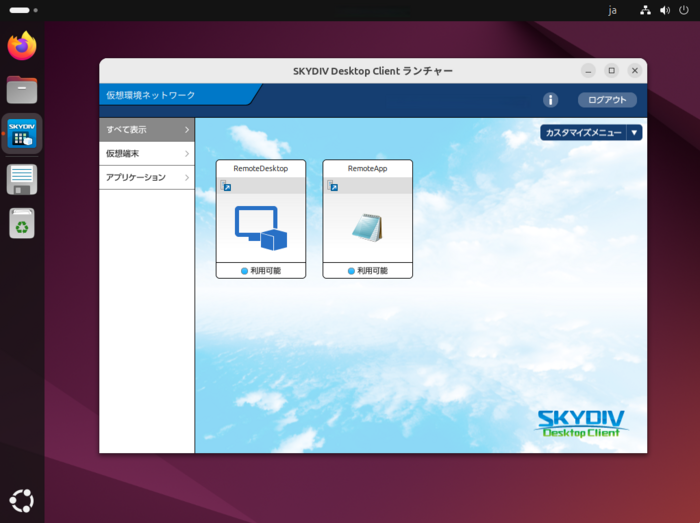Launch the RemoteDesktop monitor icon
This screenshot has height=523, width=700.
261,228
